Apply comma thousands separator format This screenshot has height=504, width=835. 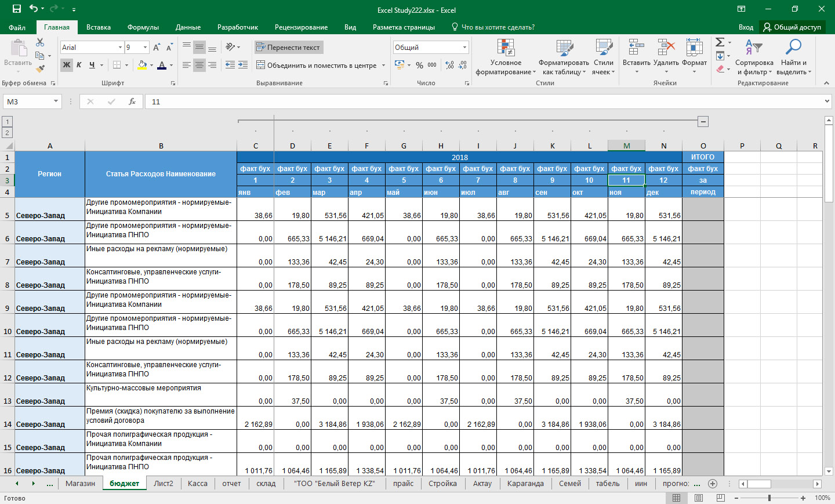(432, 66)
